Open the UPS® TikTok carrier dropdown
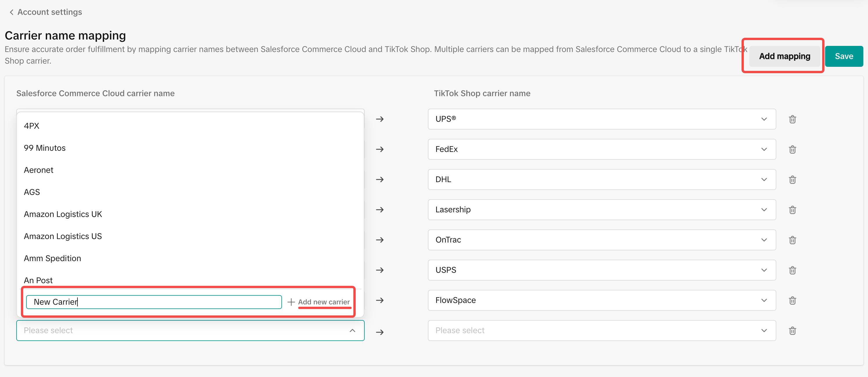The image size is (868, 377). click(601, 119)
